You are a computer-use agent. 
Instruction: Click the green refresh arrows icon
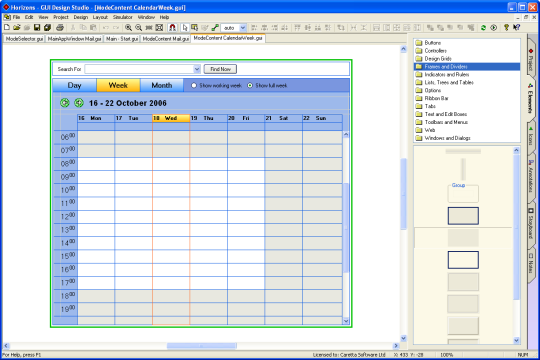click(x=484, y=28)
